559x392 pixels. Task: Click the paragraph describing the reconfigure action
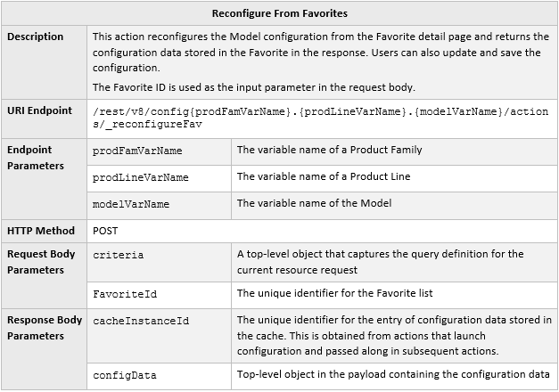pos(319,52)
